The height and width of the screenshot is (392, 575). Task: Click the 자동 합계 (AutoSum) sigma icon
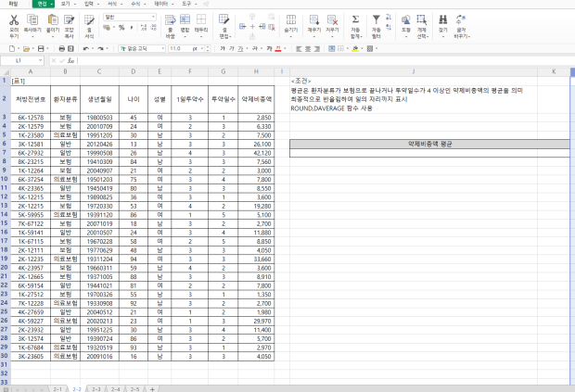354,22
